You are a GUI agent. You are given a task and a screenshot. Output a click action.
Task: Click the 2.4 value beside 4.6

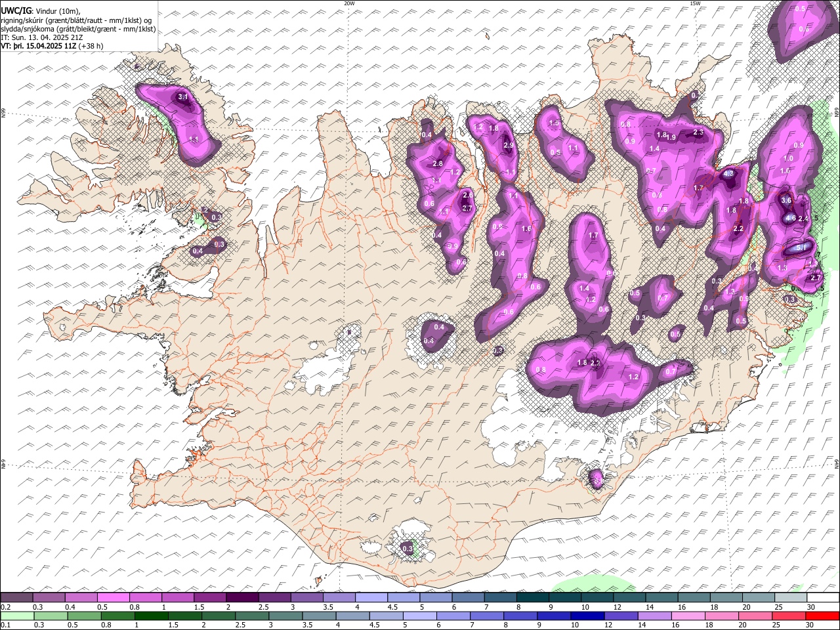[803, 219]
